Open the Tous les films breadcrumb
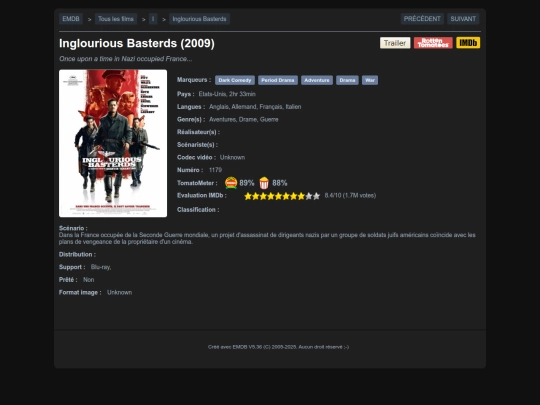The image size is (540, 405). coord(116,19)
